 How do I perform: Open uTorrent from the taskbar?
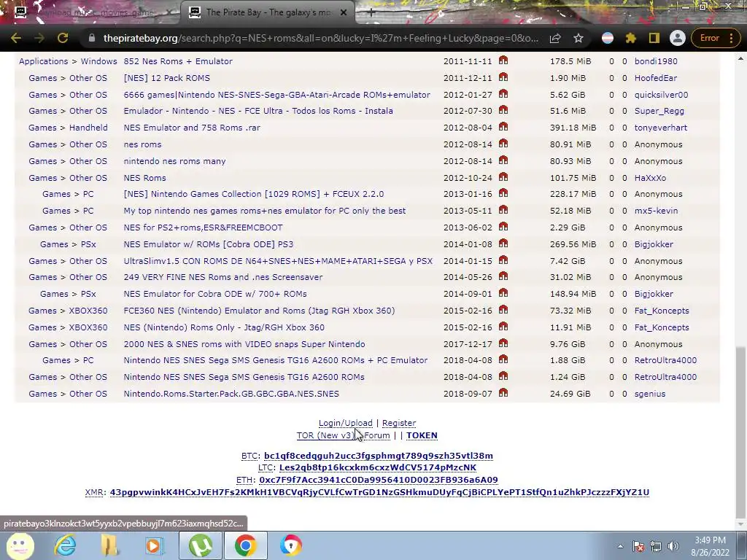[x=201, y=545]
